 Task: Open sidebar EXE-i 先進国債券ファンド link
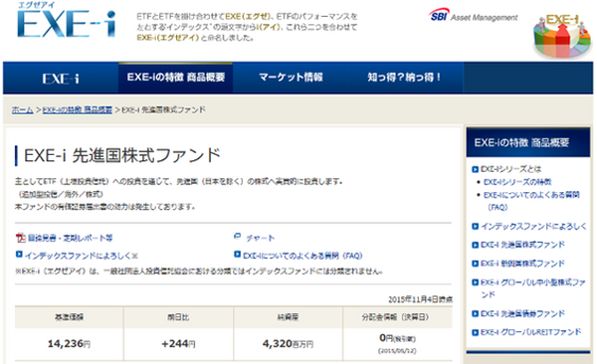[x=522, y=313]
